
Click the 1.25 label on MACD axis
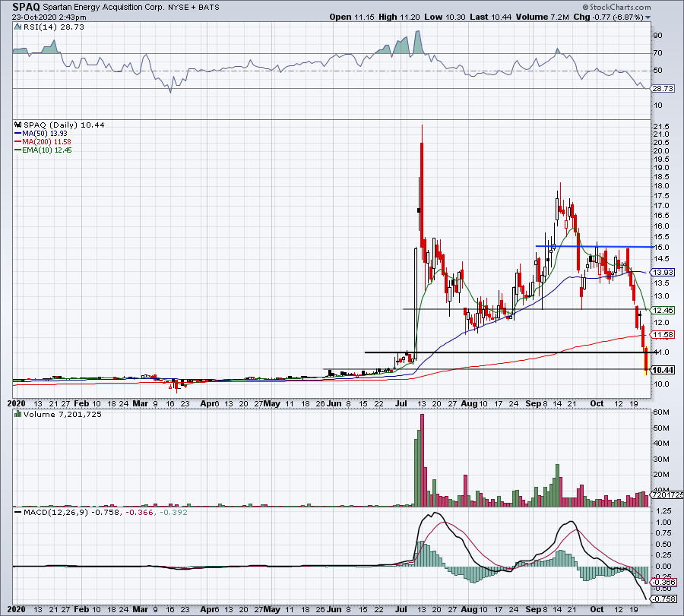pos(663,511)
